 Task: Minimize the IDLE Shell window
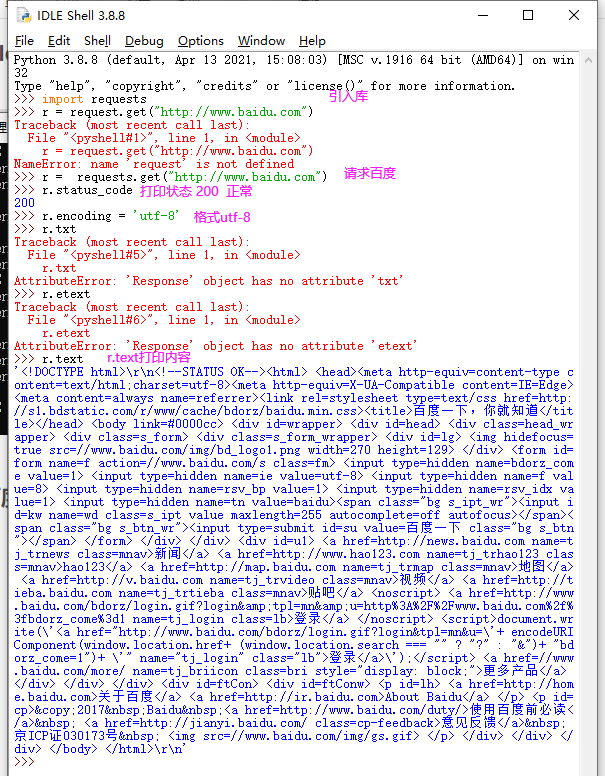pos(483,15)
